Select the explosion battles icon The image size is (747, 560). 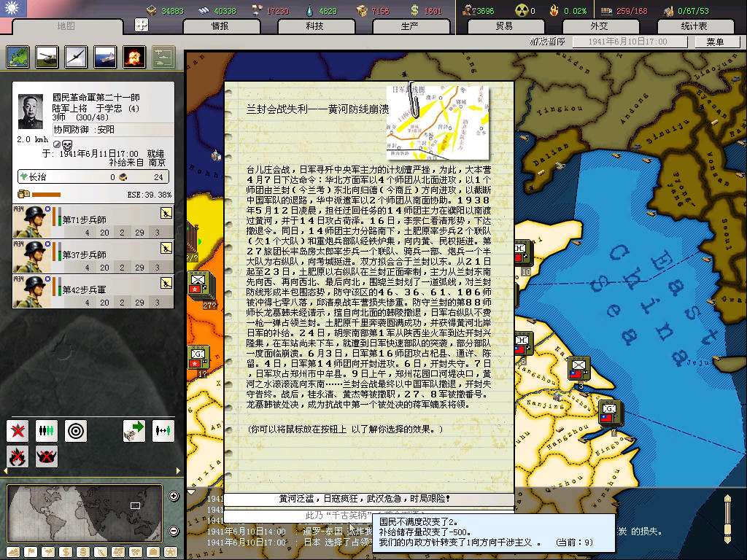click(134, 57)
